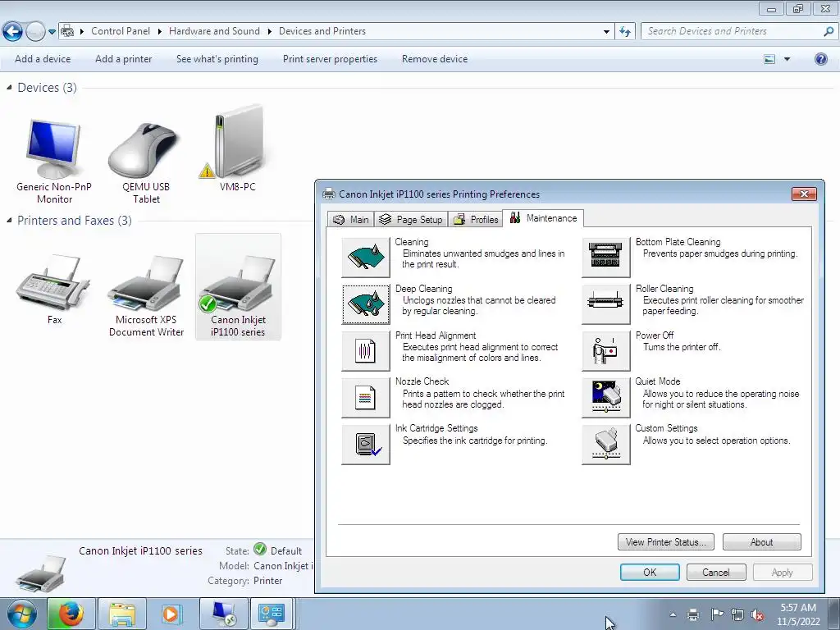Click See what's printing

[217, 59]
